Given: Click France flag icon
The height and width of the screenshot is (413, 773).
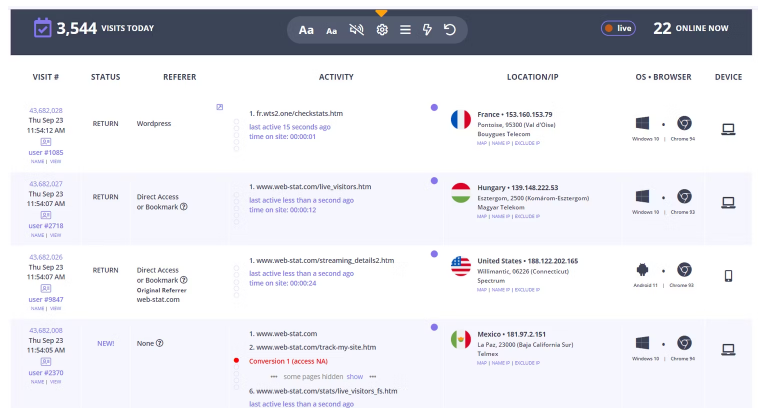Looking at the screenshot, I should 461,120.
